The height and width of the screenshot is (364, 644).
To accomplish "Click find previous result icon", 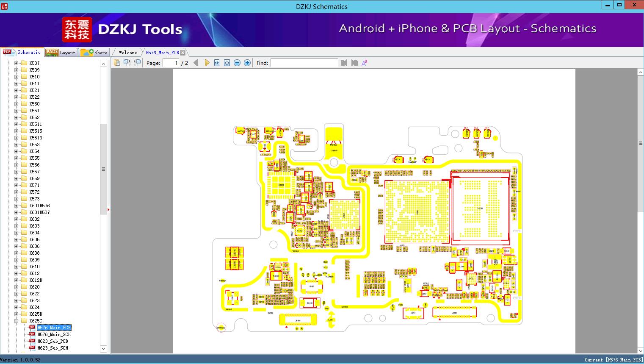I will coord(344,63).
